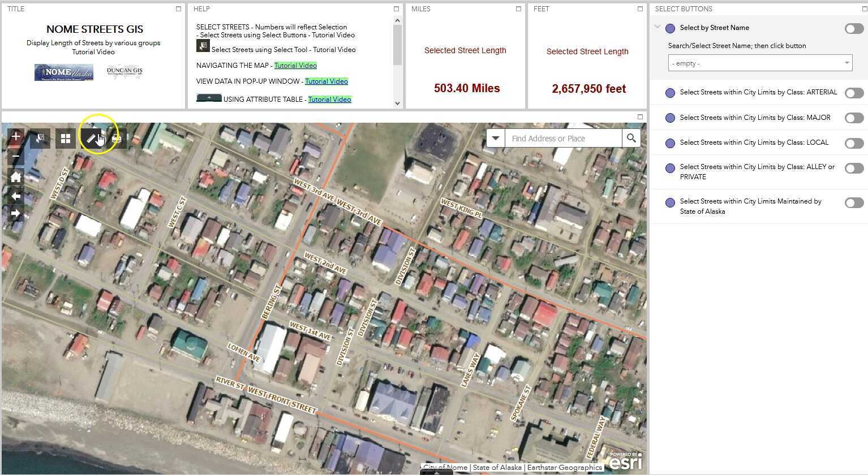Enable the Class: ARTERIAL streets toggle
The height and width of the screenshot is (475, 868).
click(853, 93)
